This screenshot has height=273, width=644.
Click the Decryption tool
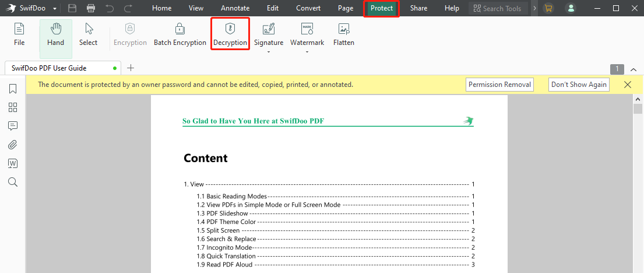coord(230,34)
